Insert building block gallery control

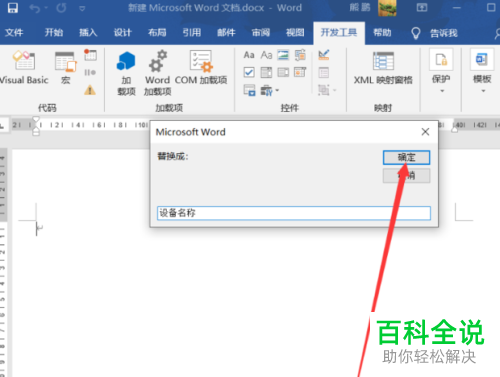tap(300, 55)
